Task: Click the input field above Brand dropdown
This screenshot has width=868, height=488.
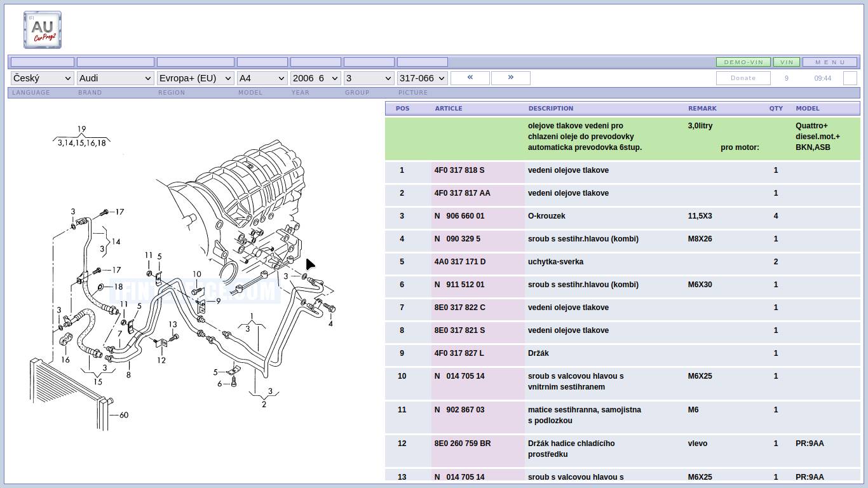Action: 115,62
